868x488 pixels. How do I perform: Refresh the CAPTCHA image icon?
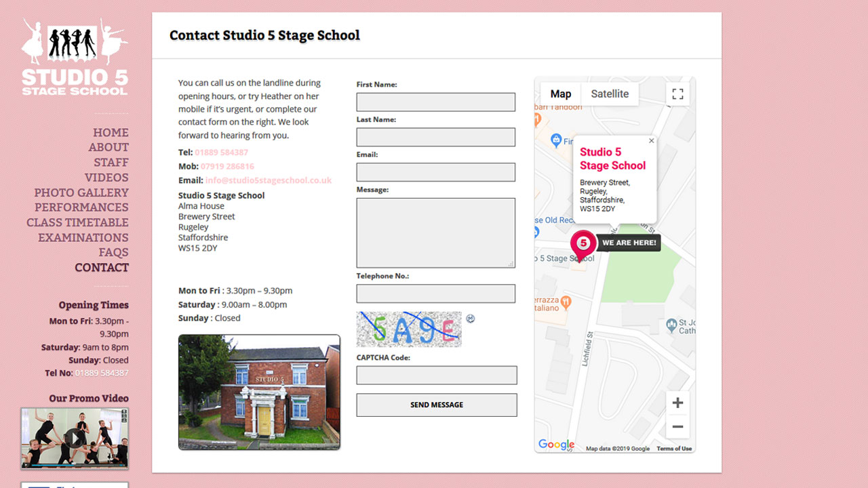(471, 319)
